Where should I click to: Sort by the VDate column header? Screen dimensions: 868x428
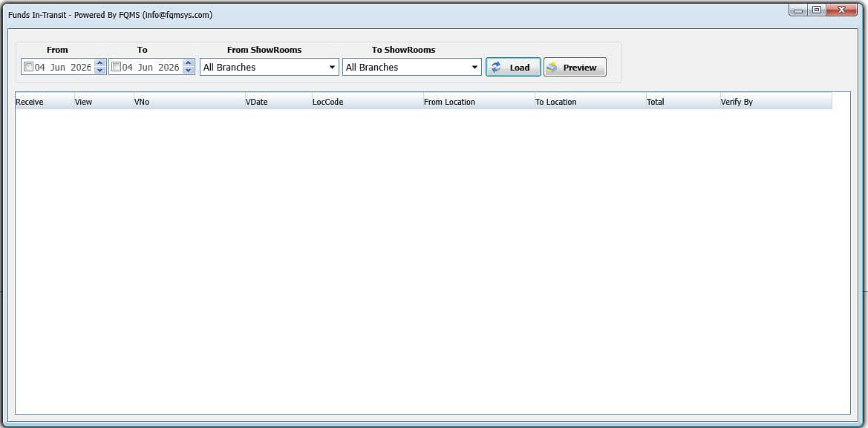(x=278, y=102)
